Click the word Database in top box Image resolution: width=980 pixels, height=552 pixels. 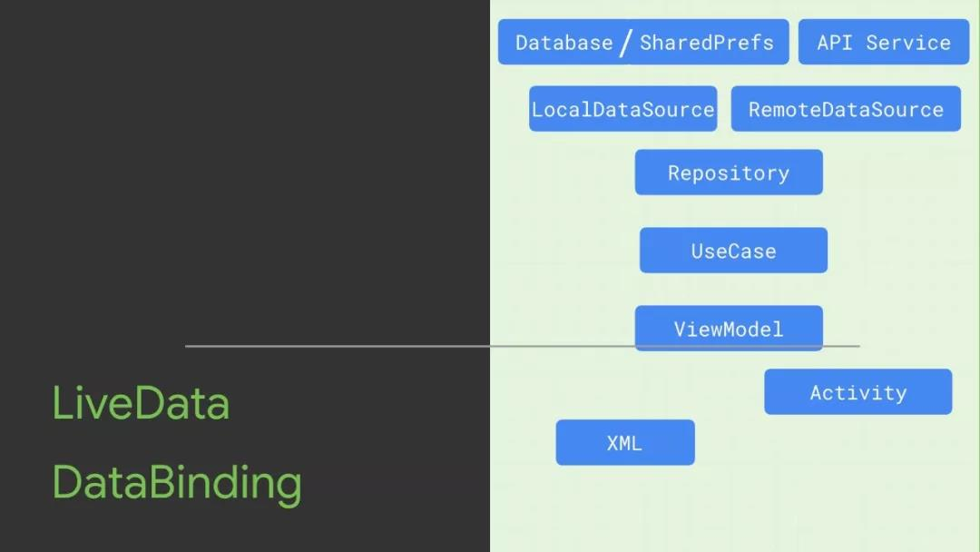tap(564, 43)
